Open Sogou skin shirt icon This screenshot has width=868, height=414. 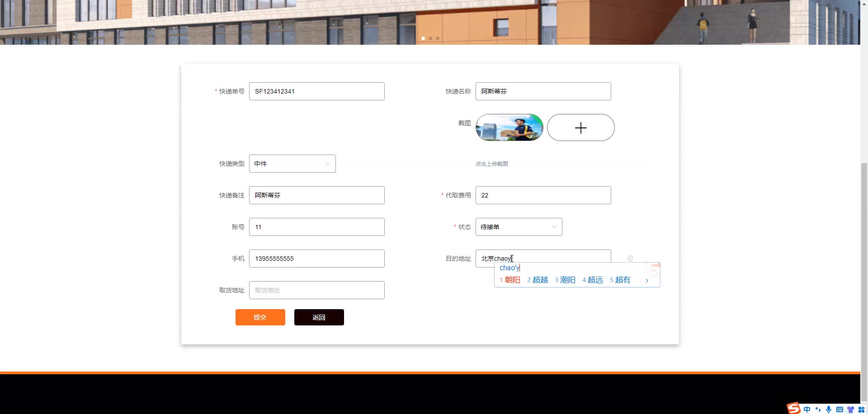click(850, 409)
